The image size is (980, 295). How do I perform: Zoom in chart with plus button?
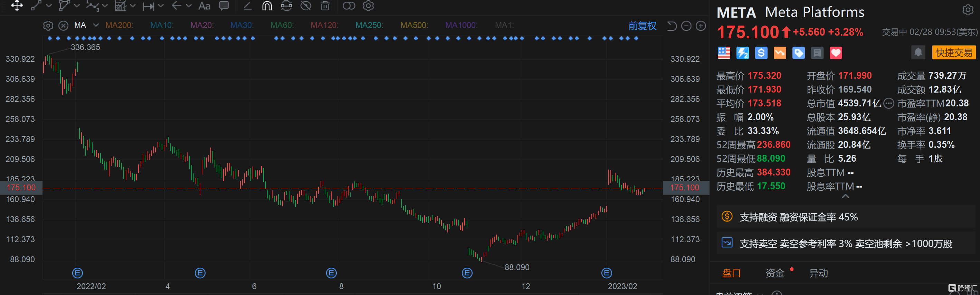click(x=701, y=26)
